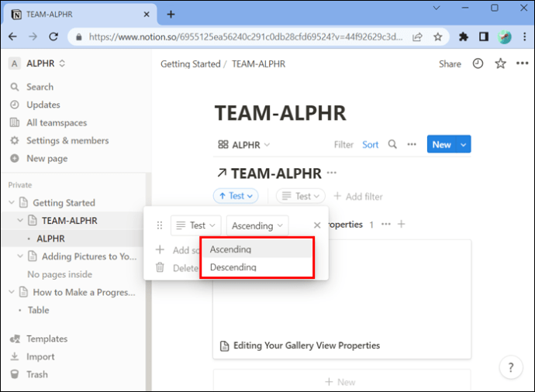This screenshot has height=392, width=535.
Task: Click the browser forward arrow
Action: pyautogui.click(x=33, y=36)
